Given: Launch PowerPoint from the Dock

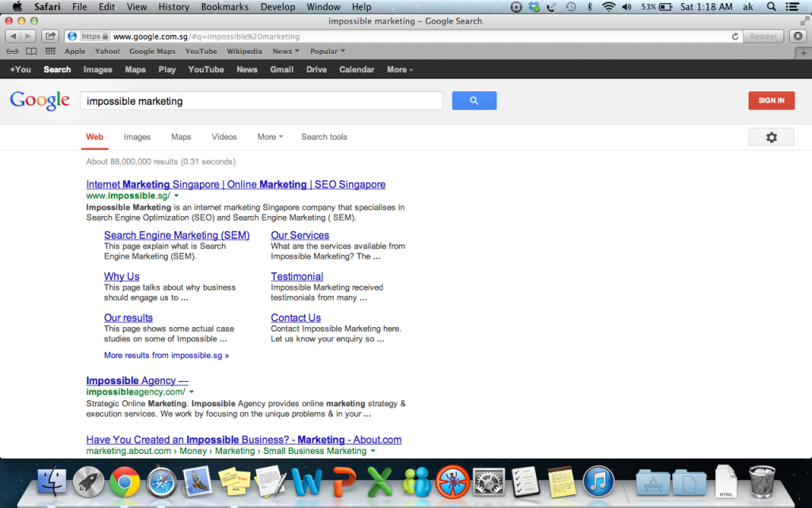Looking at the screenshot, I should coord(344,482).
